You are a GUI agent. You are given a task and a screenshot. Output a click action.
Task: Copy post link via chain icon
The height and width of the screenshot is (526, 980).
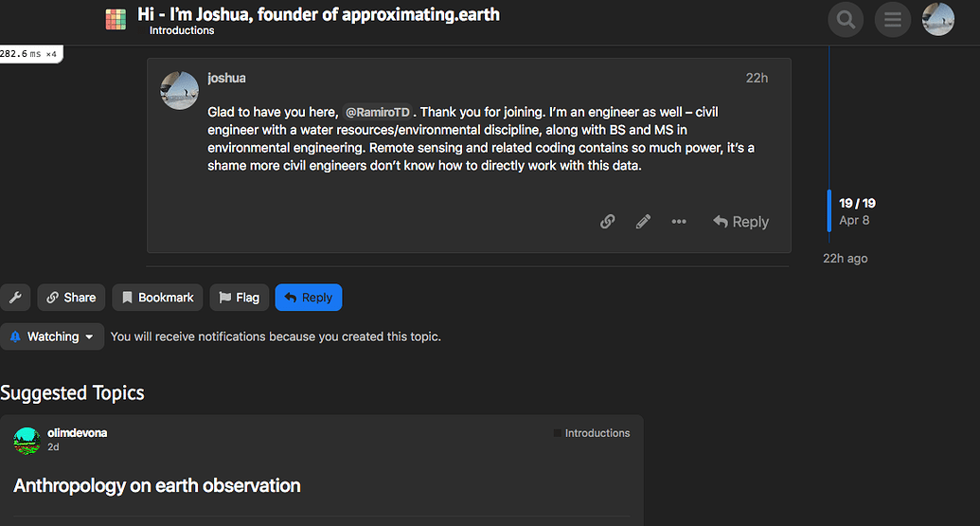coord(608,222)
